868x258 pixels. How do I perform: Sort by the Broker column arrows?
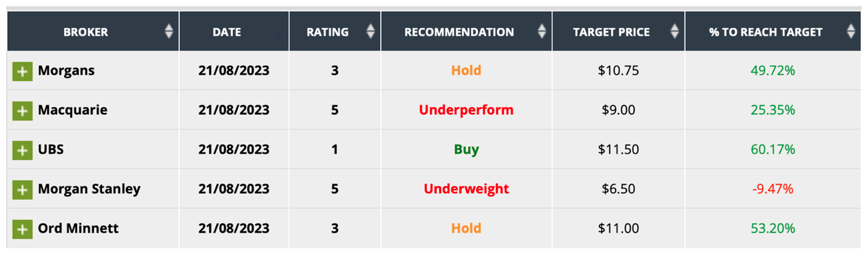[x=168, y=31]
